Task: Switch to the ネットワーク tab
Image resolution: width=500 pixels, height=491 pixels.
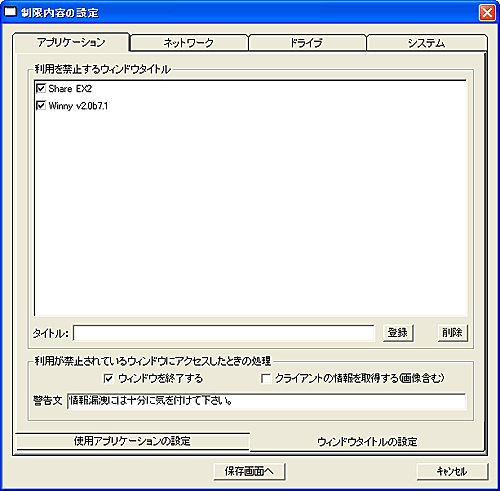Action: [x=189, y=43]
